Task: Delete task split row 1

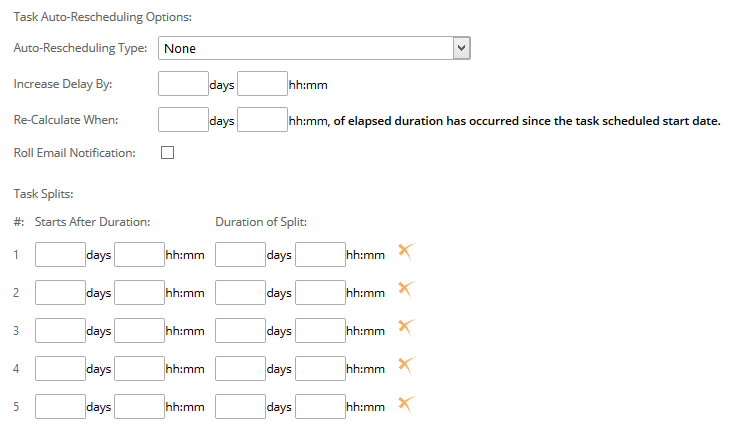Action: 406,252
